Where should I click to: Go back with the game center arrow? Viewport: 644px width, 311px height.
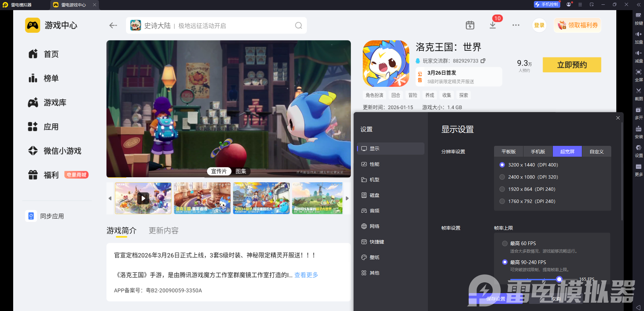pos(113,25)
